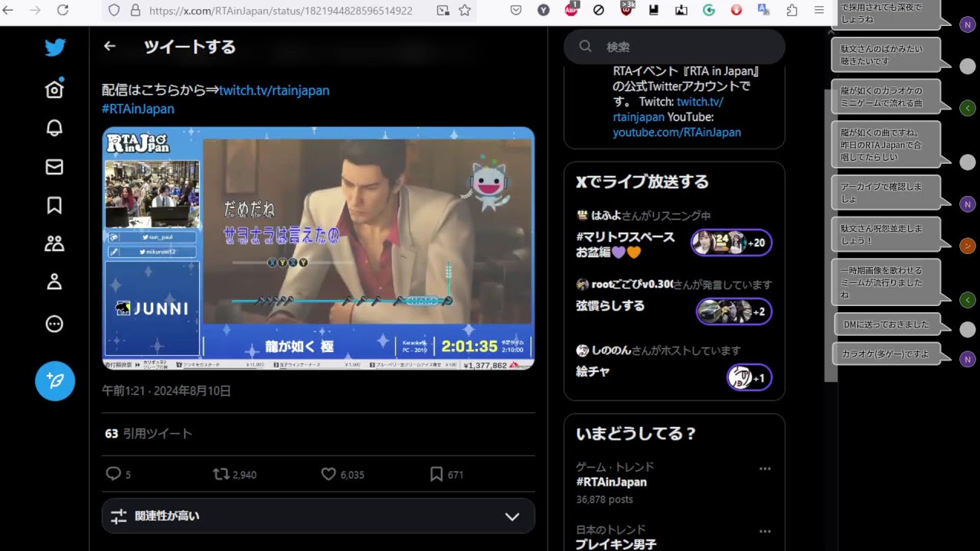Image resolution: width=980 pixels, height=551 pixels.
Task: Expand the 関連性が高い reply sort dropdown
Action: click(318, 517)
